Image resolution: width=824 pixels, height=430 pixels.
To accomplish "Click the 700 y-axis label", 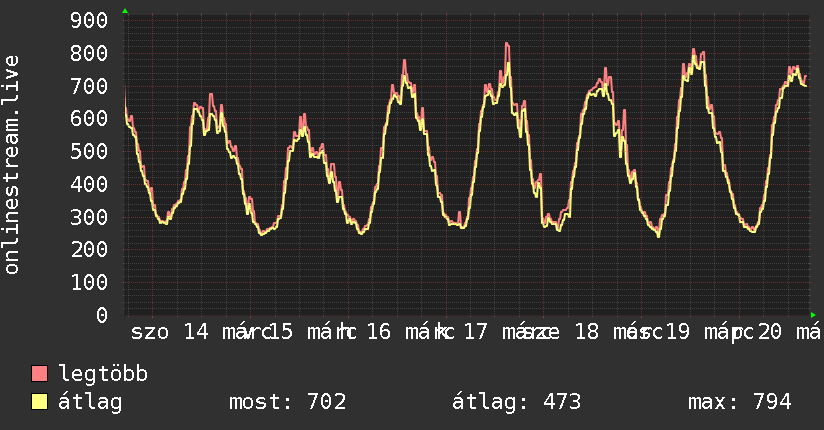I will point(89,86).
